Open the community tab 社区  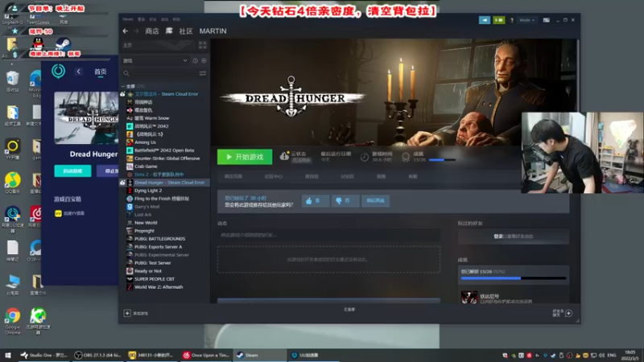[186, 31]
